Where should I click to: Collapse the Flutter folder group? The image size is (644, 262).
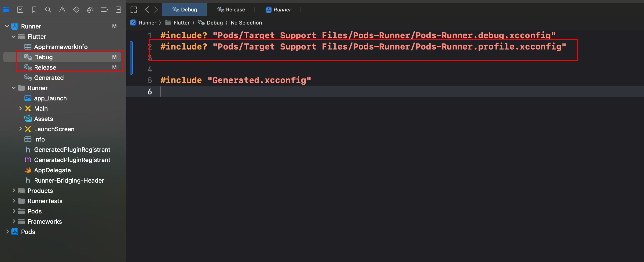tap(14, 37)
